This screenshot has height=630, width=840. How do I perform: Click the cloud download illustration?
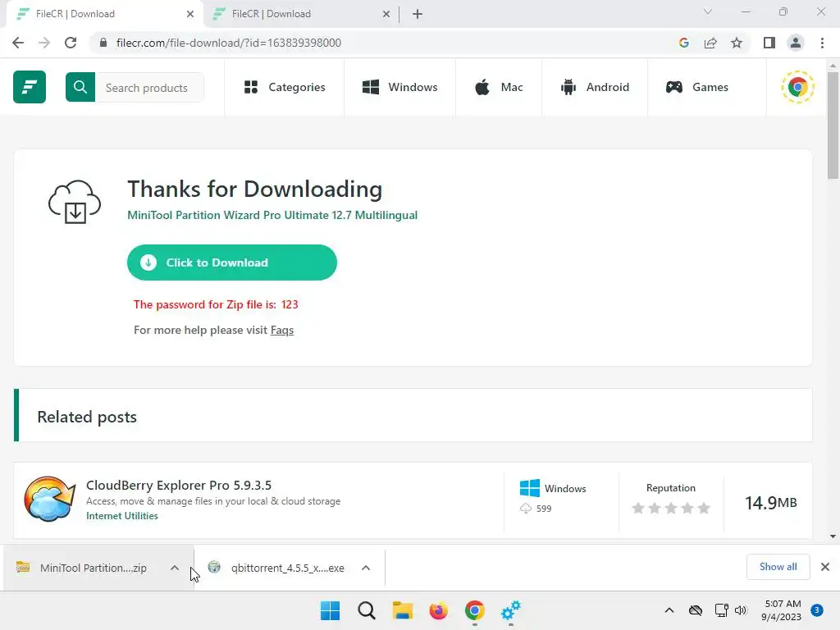tap(75, 202)
